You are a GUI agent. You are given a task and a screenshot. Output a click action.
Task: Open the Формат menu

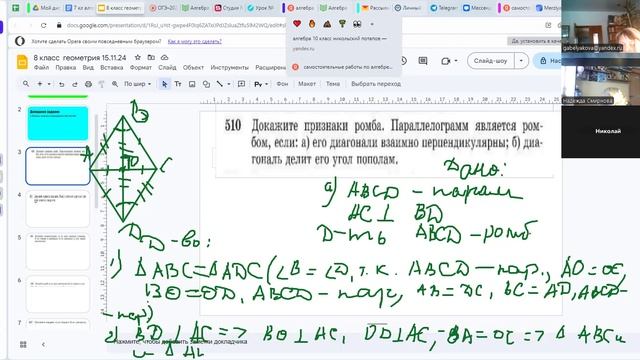point(140,67)
